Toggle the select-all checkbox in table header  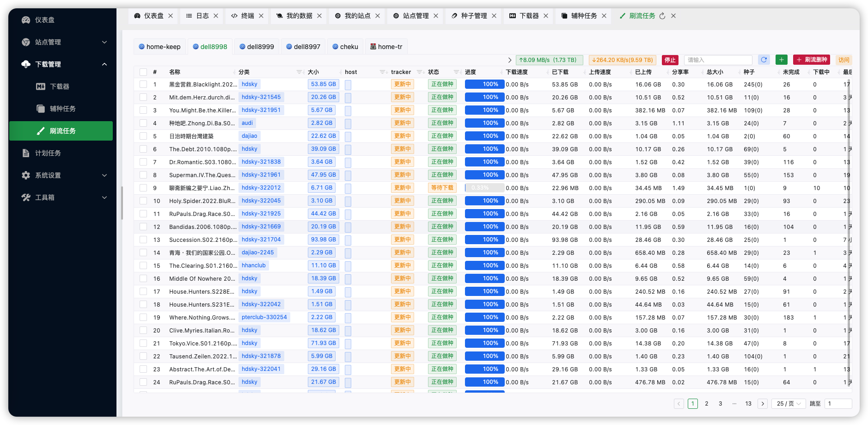(x=143, y=72)
